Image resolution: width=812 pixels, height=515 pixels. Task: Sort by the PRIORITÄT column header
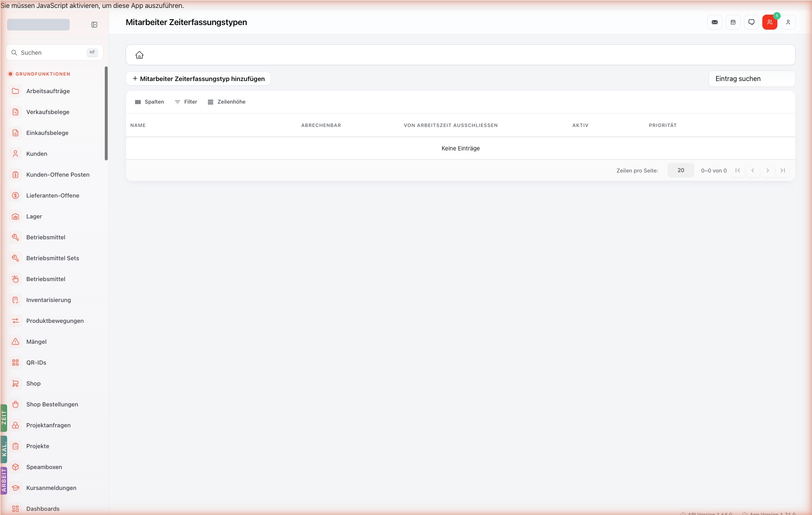[x=663, y=125]
